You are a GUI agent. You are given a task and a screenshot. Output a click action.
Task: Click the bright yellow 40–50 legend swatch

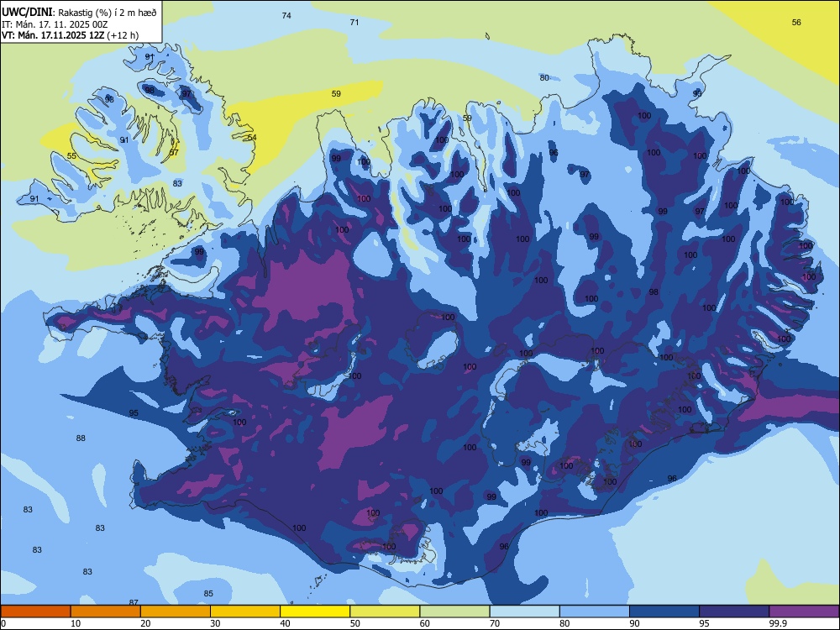click(x=315, y=612)
